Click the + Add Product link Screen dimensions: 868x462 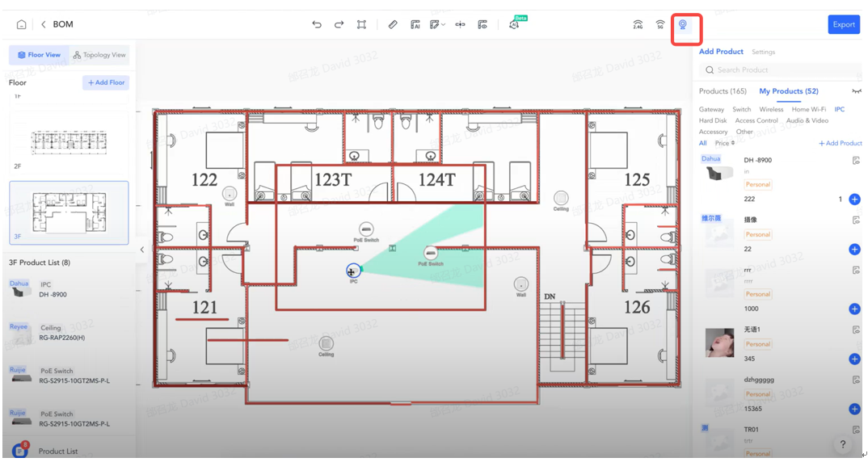coord(840,143)
